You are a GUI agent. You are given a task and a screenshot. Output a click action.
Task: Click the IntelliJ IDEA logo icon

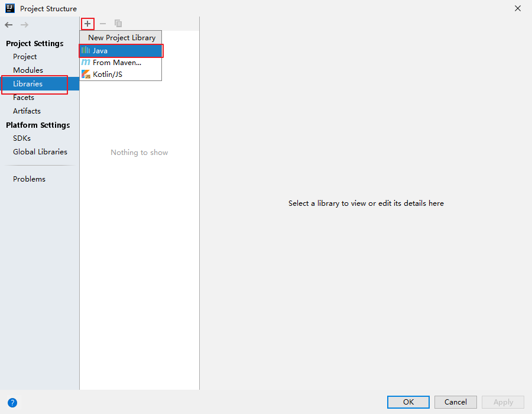(10, 8)
